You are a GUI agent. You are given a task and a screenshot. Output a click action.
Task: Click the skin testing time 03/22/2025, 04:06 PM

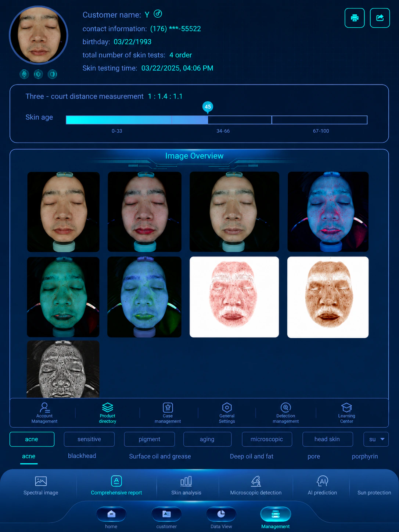point(177,68)
